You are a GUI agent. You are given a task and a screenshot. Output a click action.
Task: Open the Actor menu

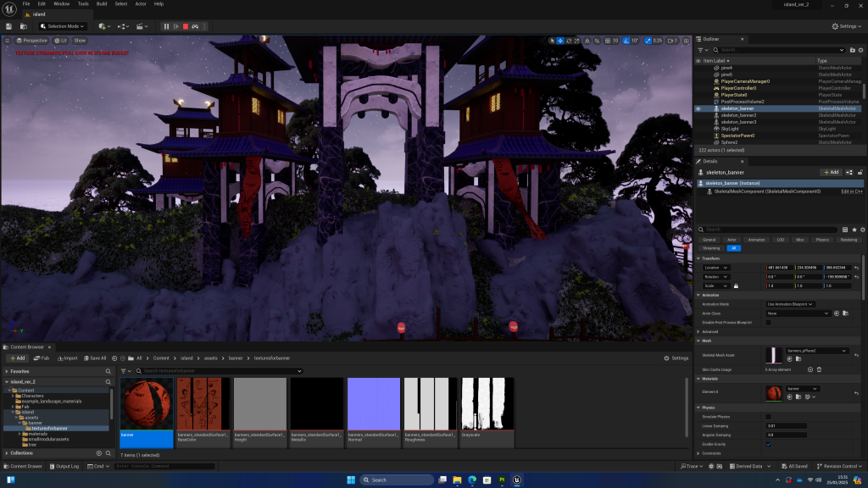click(x=141, y=4)
